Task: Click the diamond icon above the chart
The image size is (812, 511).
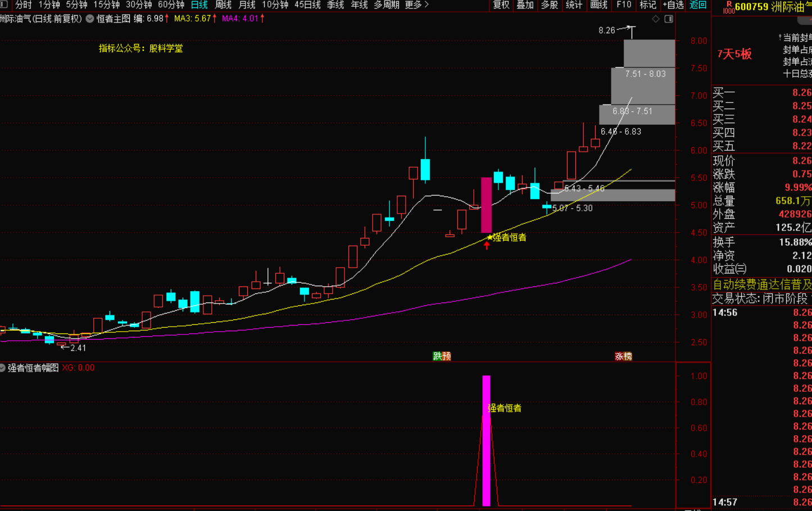Action: pos(655,19)
